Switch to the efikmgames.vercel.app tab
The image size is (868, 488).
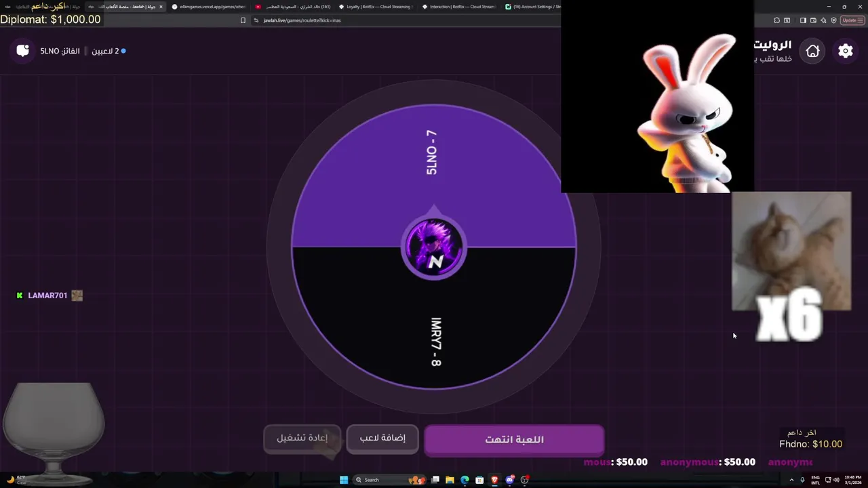[208, 7]
